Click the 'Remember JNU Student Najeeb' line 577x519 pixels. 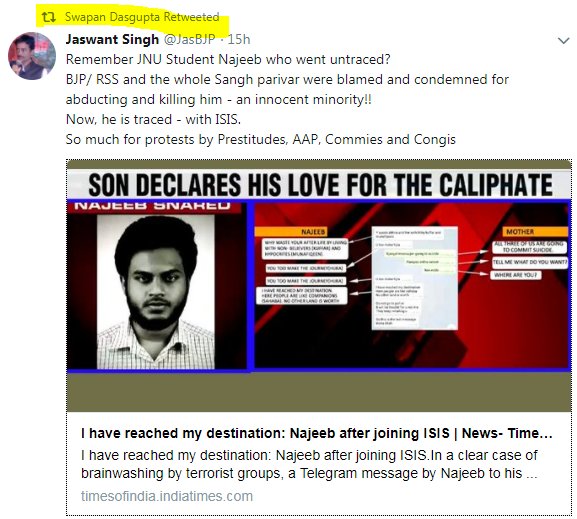coord(228,59)
